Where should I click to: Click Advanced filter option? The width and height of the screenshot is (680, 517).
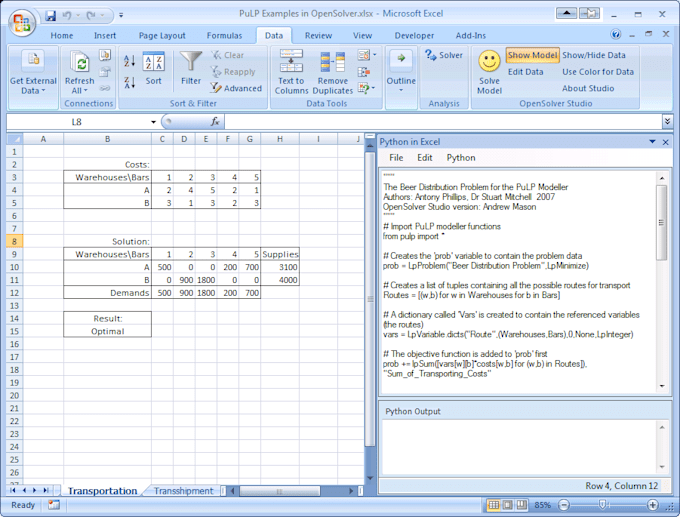tap(237, 88)
